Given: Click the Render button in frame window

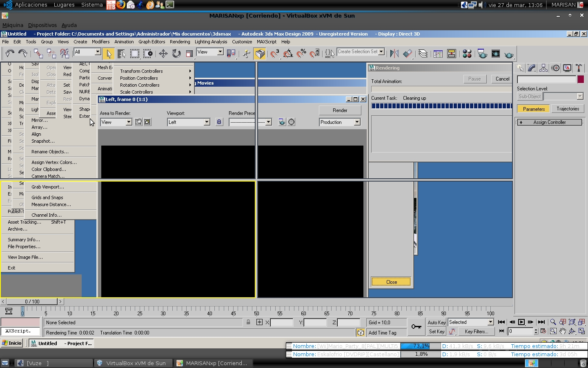Looking at the screenshot, I should coord(340,110).
